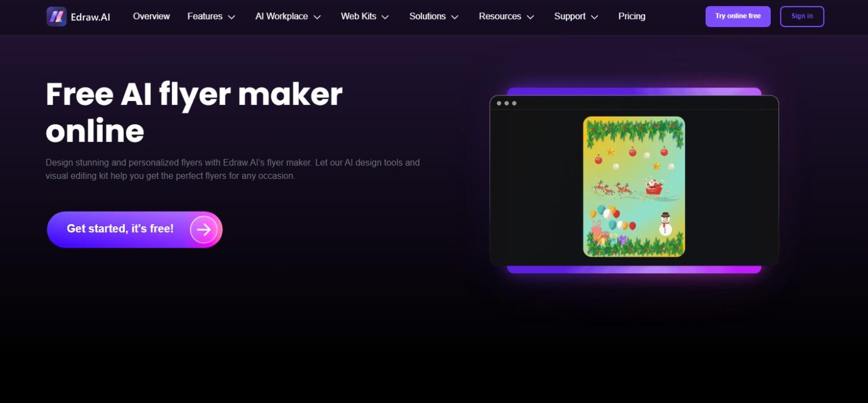Open the Resources dropdown
Viewport: 868px width, 403px height.
tap(506, 16)
